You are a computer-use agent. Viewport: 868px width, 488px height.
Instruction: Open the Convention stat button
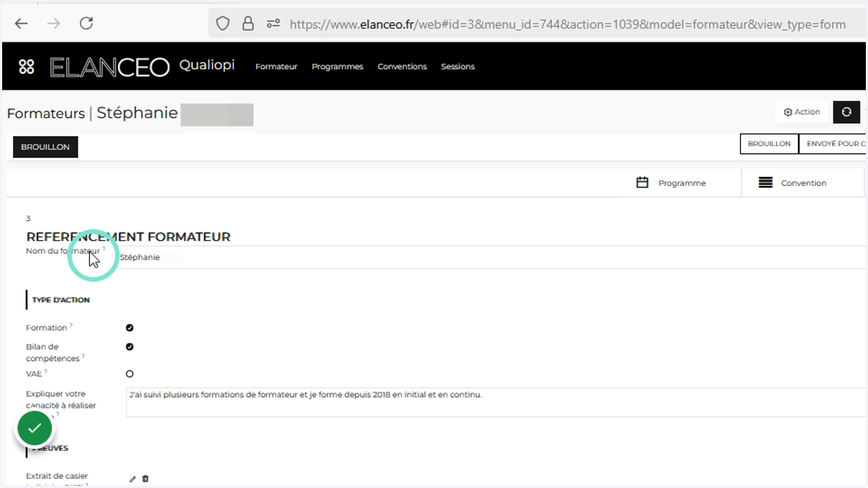[x=803, y=183]
